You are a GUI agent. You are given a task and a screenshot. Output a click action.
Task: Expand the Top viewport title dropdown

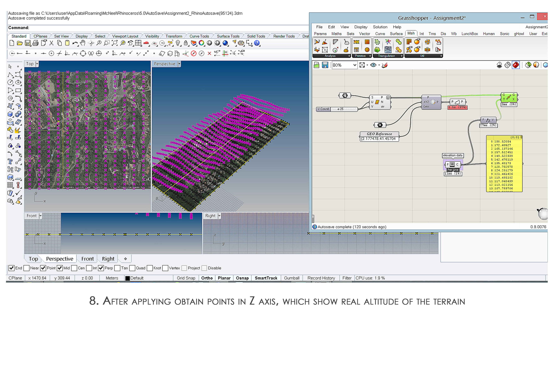point(37,64)
